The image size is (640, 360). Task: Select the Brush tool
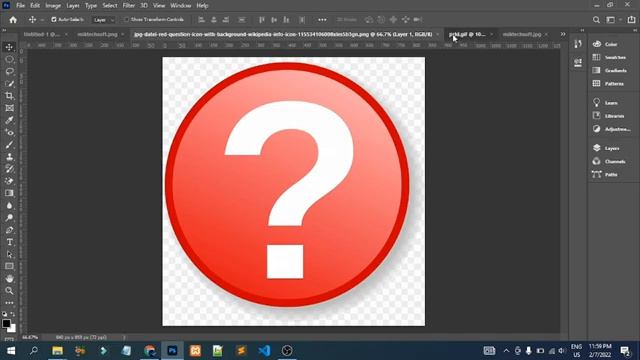9,145
